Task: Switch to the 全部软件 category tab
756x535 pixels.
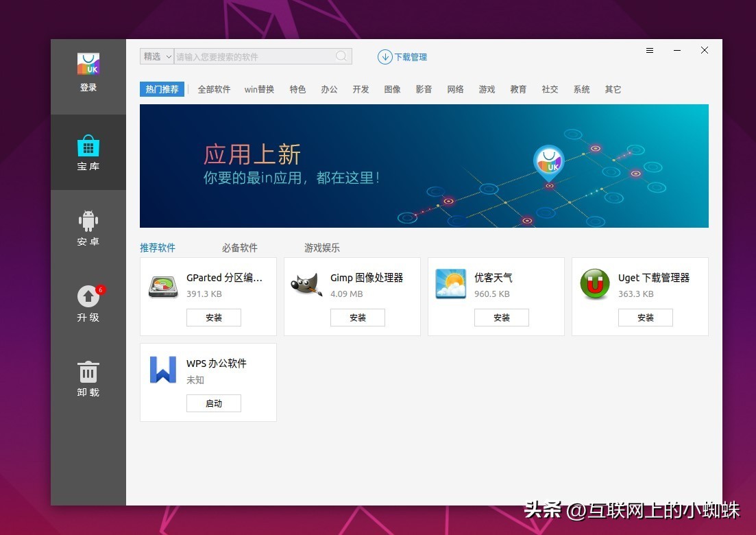Action: point(214,89)
